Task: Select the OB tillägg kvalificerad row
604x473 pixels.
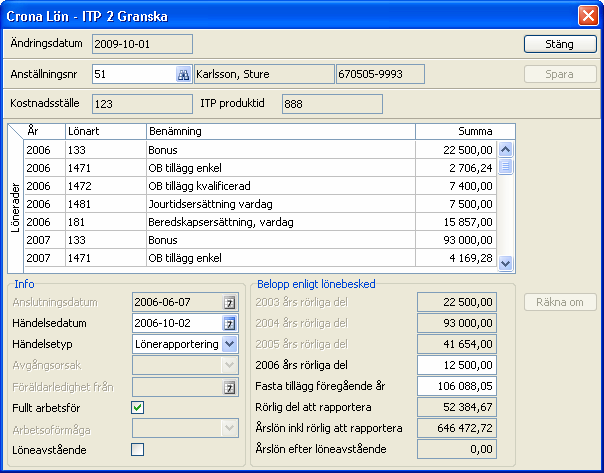Action: [260, 186]
